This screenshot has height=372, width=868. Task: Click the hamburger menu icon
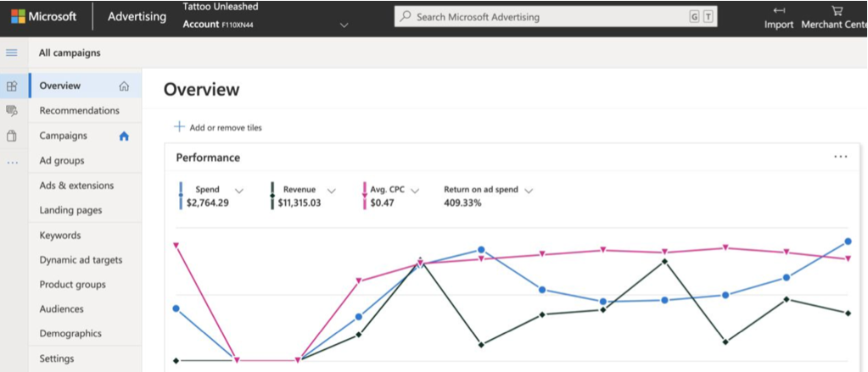pyautogui.click(x=12, y=53)
